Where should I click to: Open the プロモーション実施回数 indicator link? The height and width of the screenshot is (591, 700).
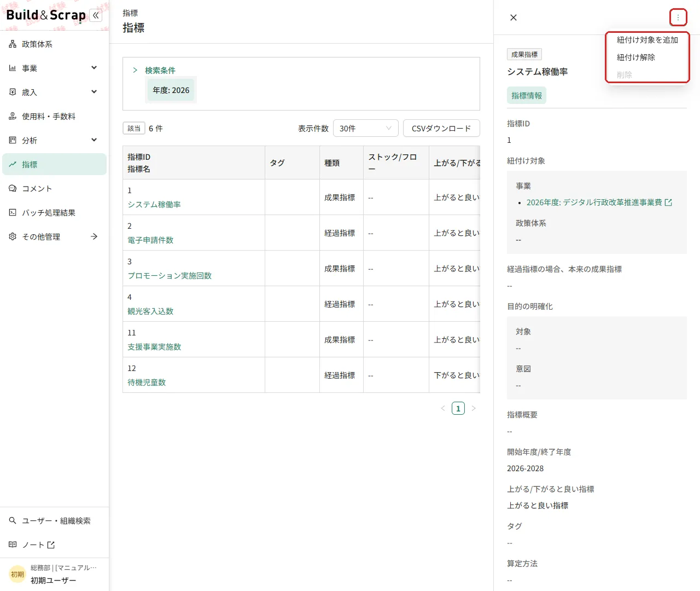(x=170, y=275)
